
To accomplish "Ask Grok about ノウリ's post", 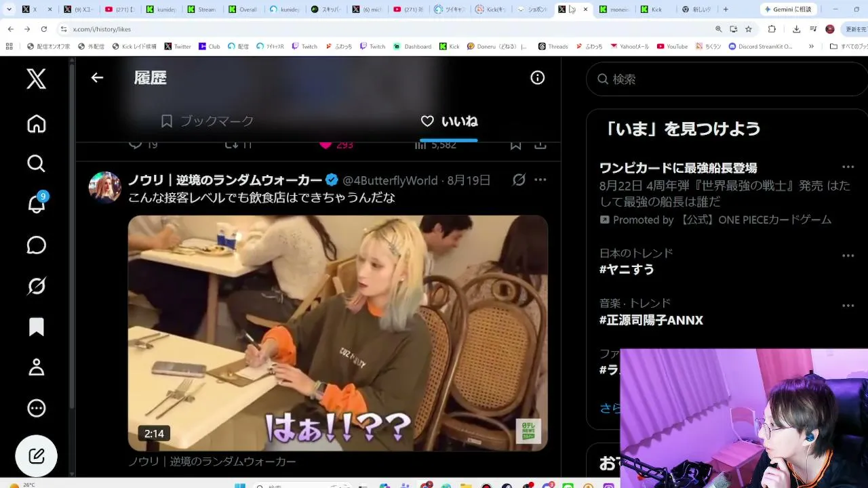I will (519, 180).
